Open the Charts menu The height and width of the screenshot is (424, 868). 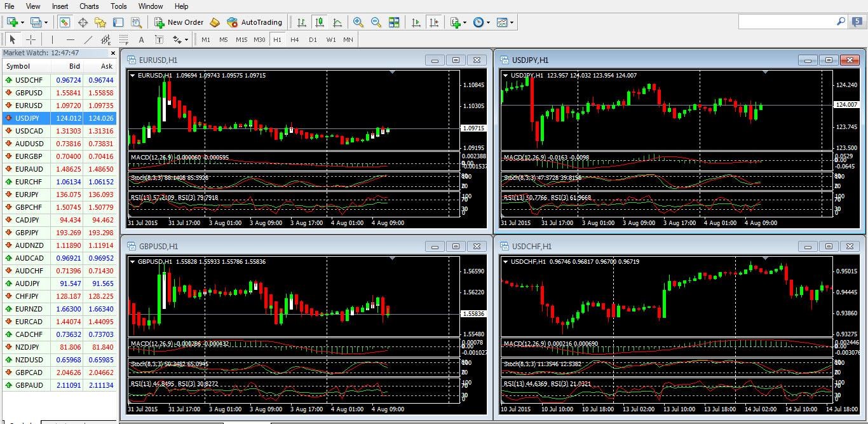click(88, 6)
